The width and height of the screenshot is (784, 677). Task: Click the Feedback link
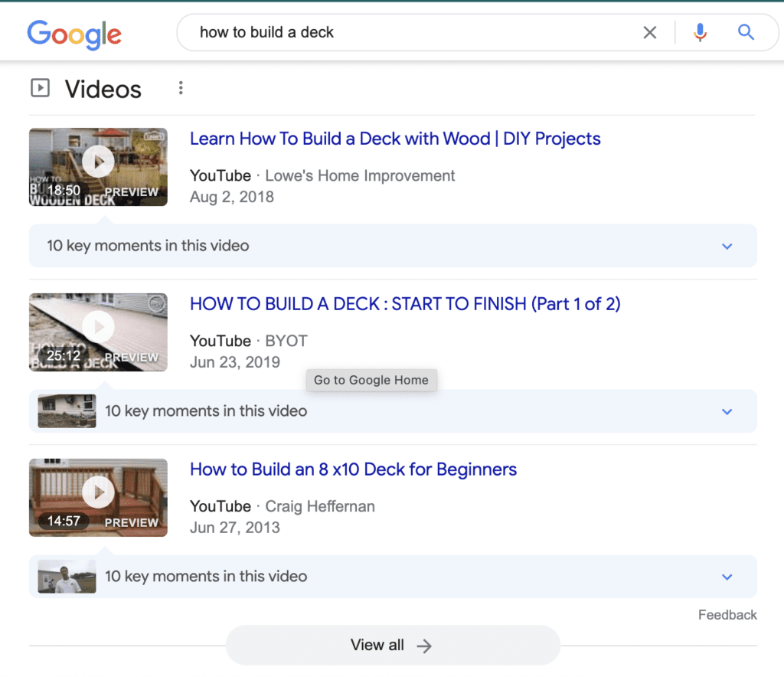[727, 615]
